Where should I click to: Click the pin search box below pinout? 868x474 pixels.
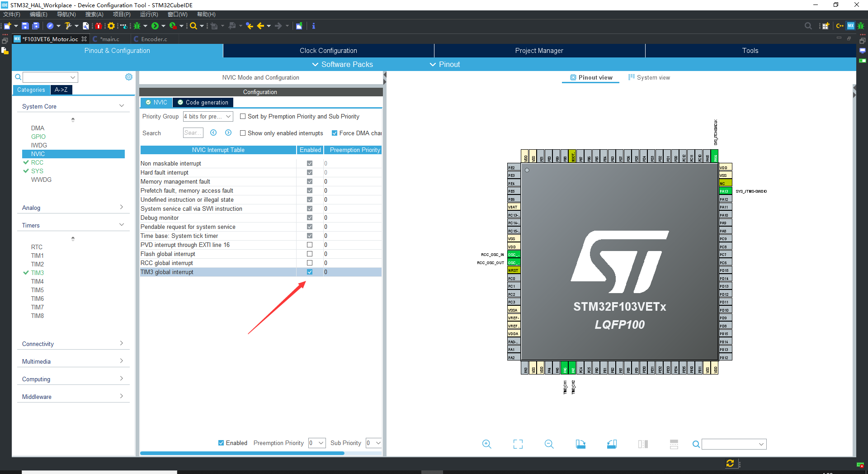[x=734, y=444]
